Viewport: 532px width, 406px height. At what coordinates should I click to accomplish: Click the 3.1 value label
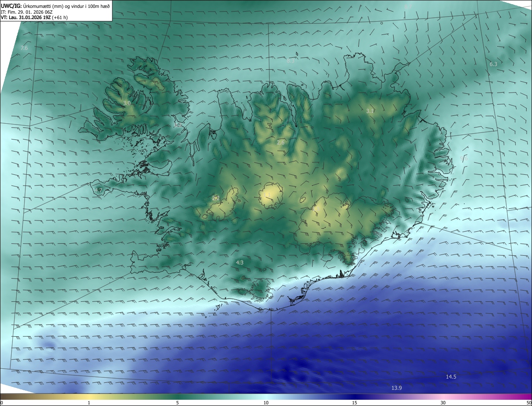(370, 111)
